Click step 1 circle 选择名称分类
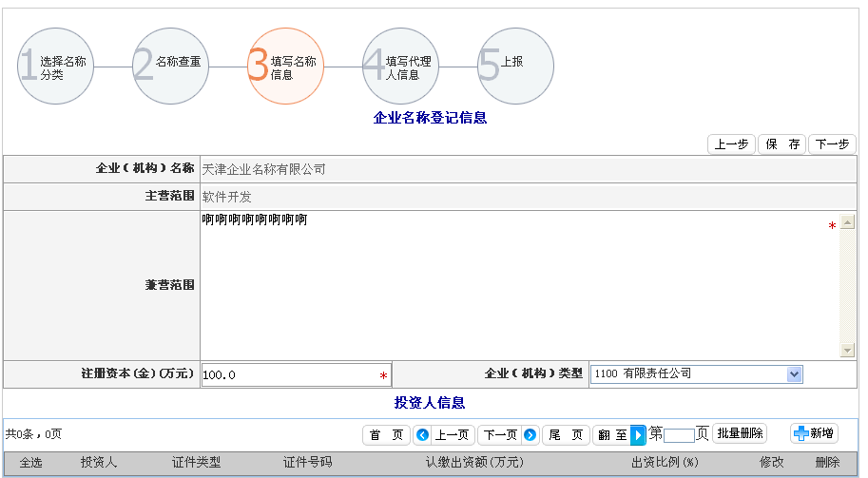 coord(56,67)
